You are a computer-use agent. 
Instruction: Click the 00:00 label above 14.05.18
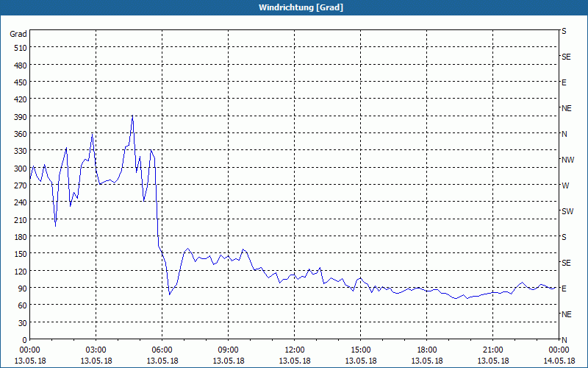[x=559, y=350]
